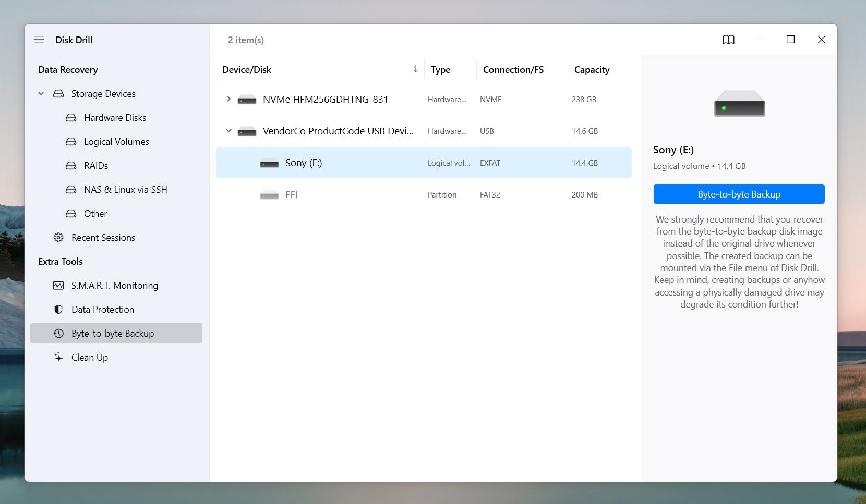Image resolution: width=866 pixels, height=504 pixels.
Task: Select Other under Storage Devices
Action: click(95, 214)
